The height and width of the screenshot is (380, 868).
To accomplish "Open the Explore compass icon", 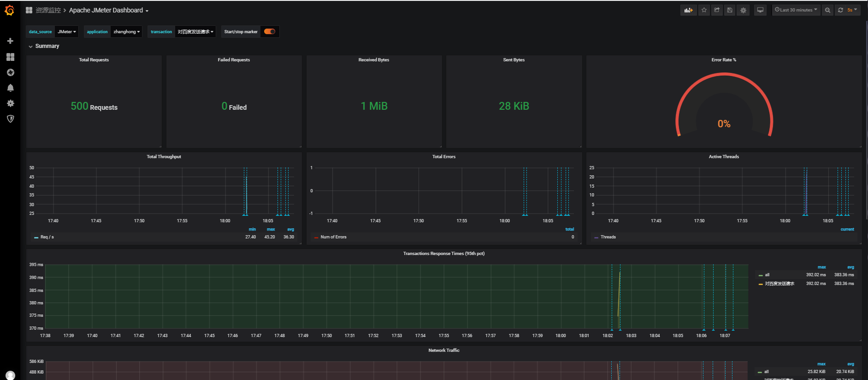I will click(x=10, y=72).
